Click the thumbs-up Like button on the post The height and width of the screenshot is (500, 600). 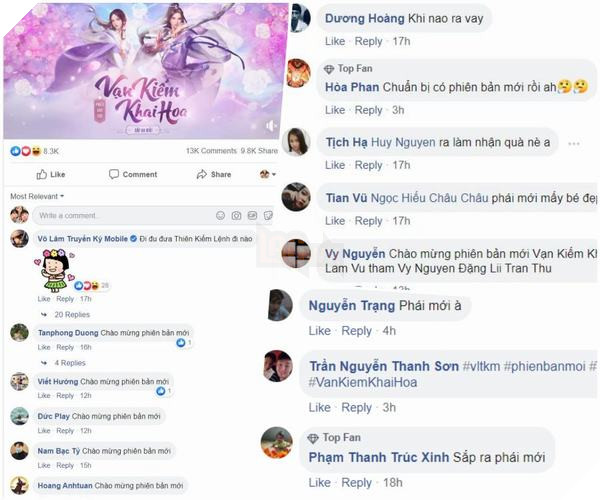(x=51, y=174)
